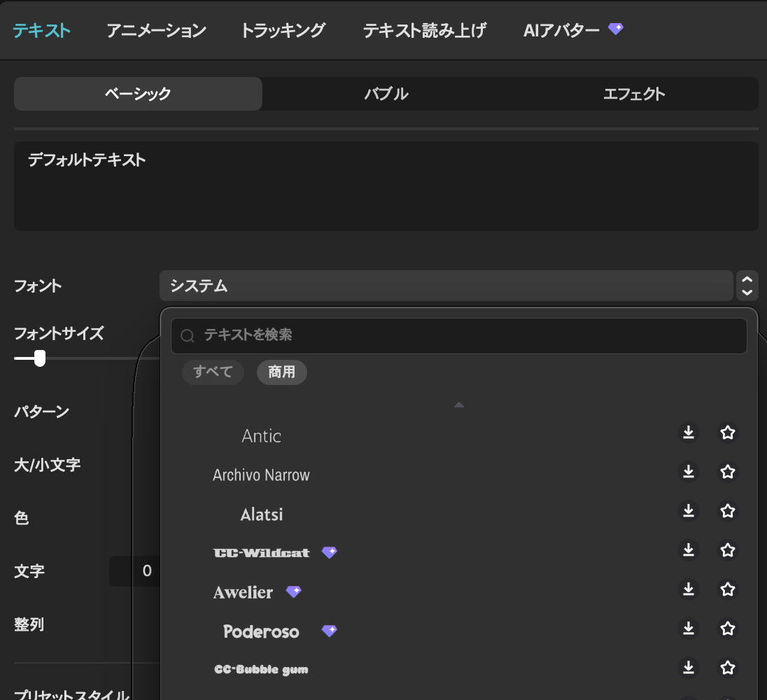Download the Antic font
This screenshot has width=767, height=700.
coord(688,433)
